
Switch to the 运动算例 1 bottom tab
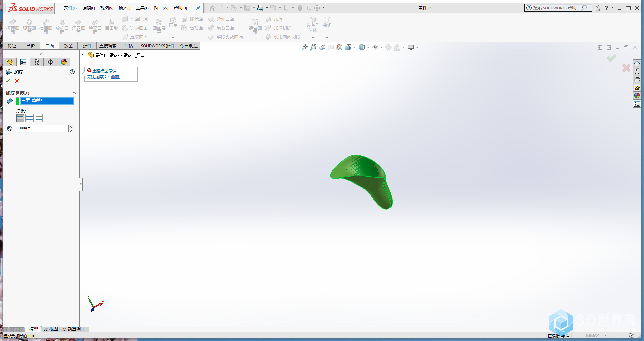tap(74, 329)
